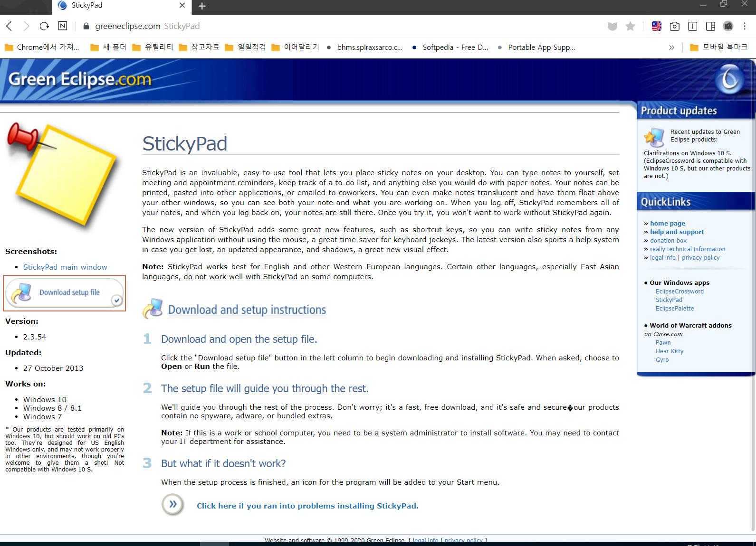Viewport: 756px width, 546px height.
Task: View site security padlock info
Action: [86, 26]
